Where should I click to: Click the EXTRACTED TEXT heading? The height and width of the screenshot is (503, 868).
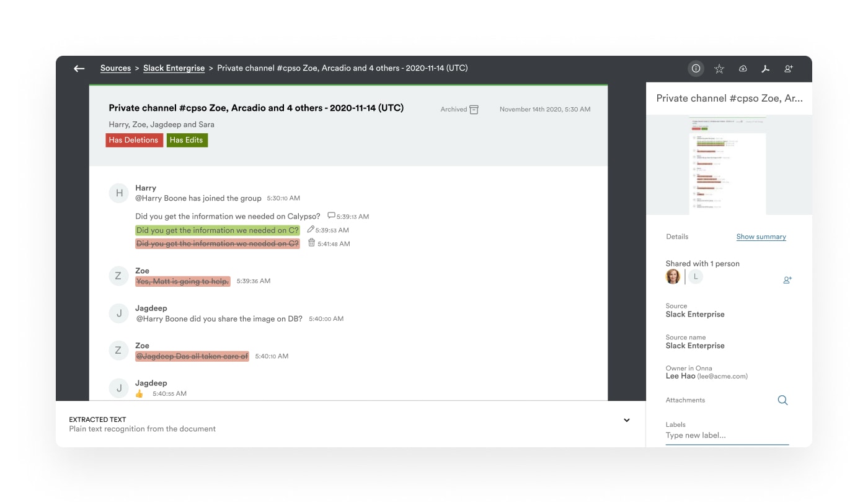(x=98, y=419)
